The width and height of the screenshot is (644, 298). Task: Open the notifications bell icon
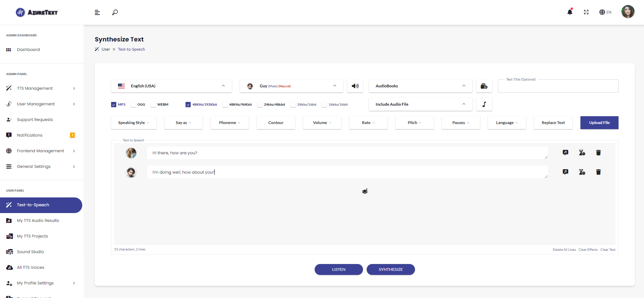[570, 12]
